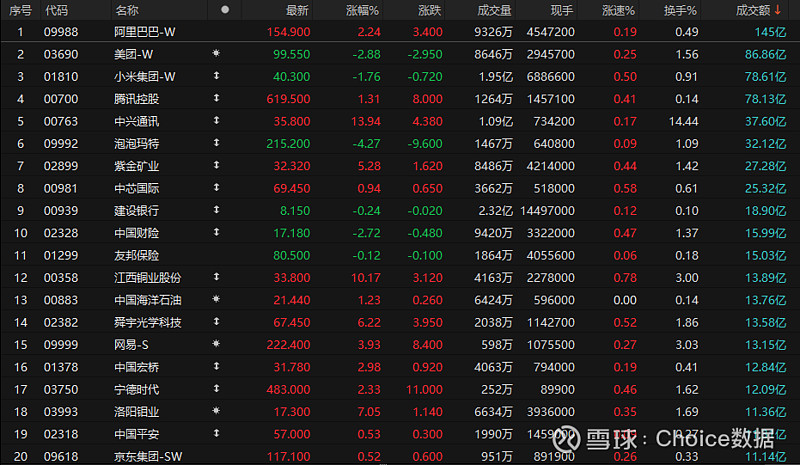This screenshot has height=465, width=800.
Task: Click the sun marker icon beside 美团-W
Action: [216, 54]
